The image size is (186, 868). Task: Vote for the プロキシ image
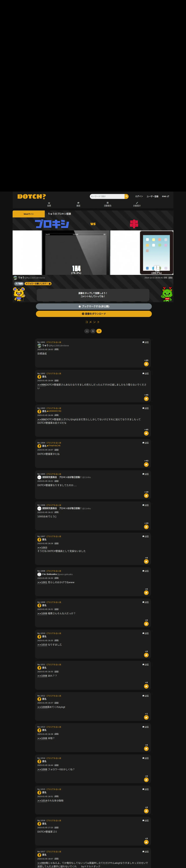(x=76, y=253)
